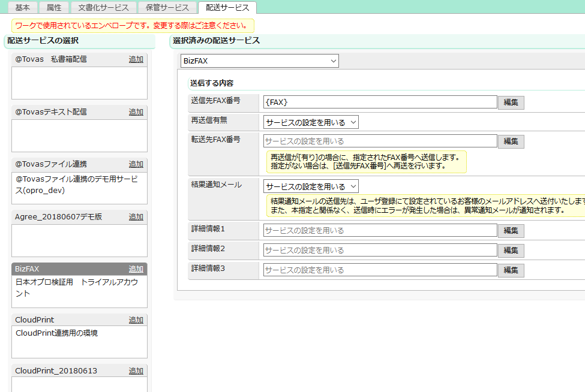
Task: Select the BizFAX service header
Action: click(66, 269)
